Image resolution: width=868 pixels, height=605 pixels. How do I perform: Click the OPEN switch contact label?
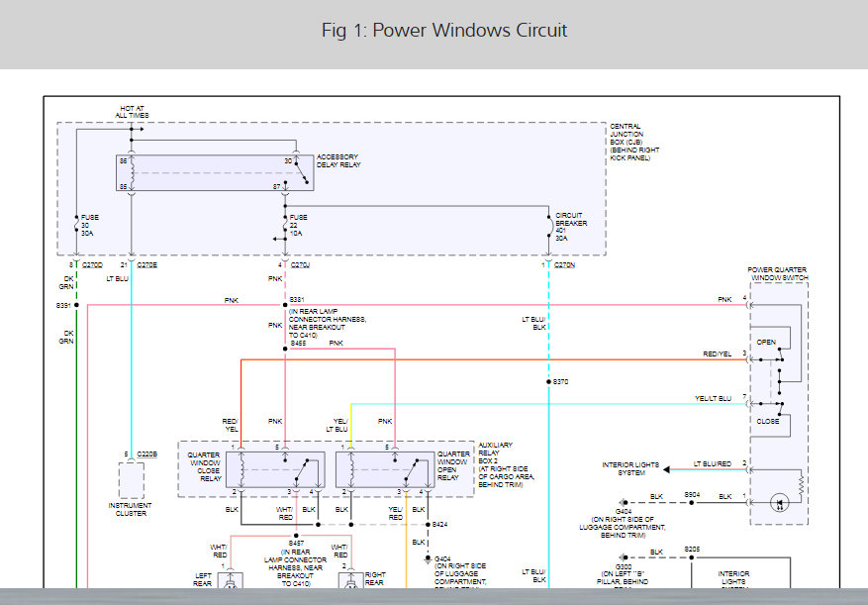766,342
